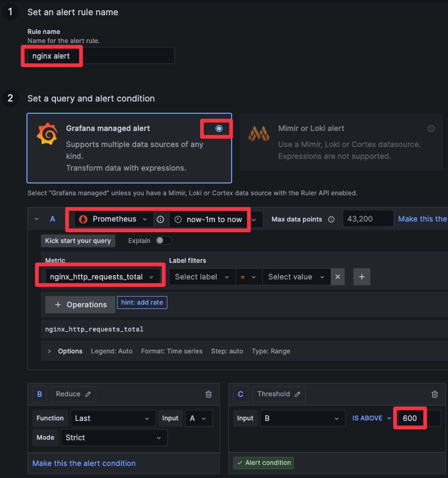Click the raw query text nginx_http_requests_total
The height and width of the screenshot is (478, 448).
(94, 329)
